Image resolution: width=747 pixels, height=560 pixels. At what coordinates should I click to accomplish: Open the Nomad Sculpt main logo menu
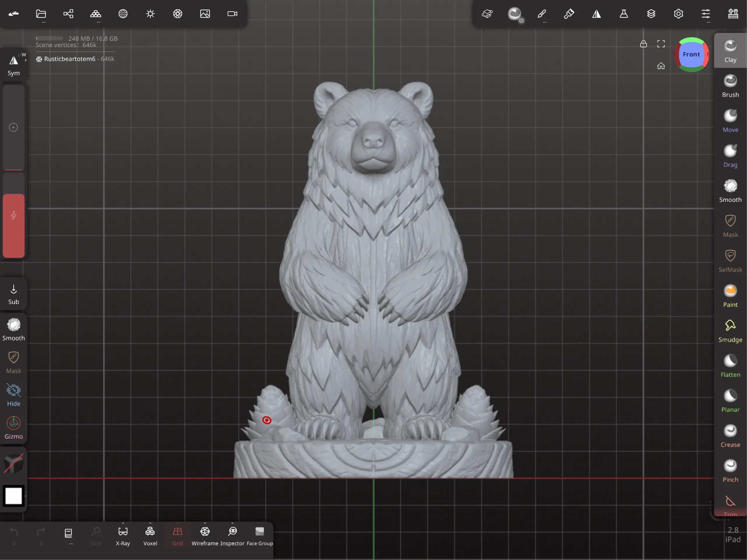13,14
